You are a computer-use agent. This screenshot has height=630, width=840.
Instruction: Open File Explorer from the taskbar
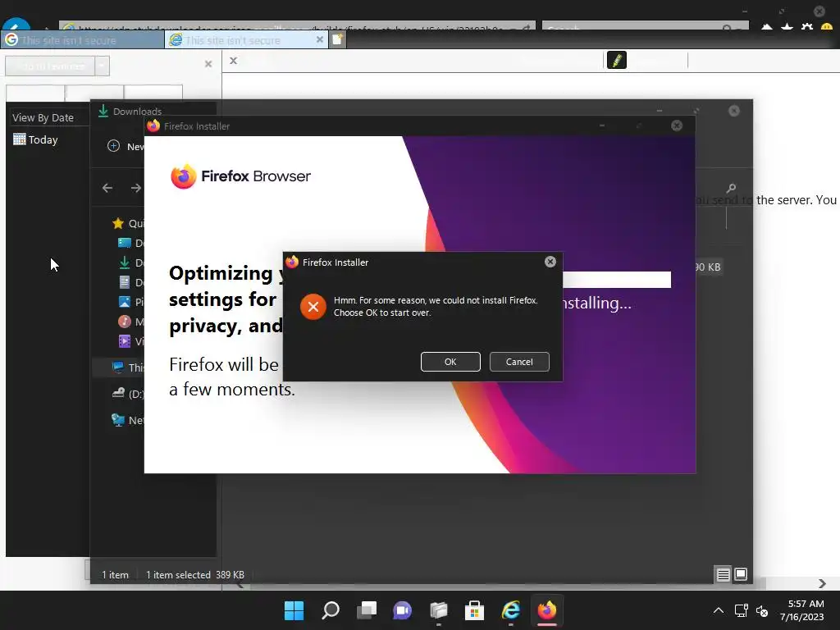click(438, 610)
